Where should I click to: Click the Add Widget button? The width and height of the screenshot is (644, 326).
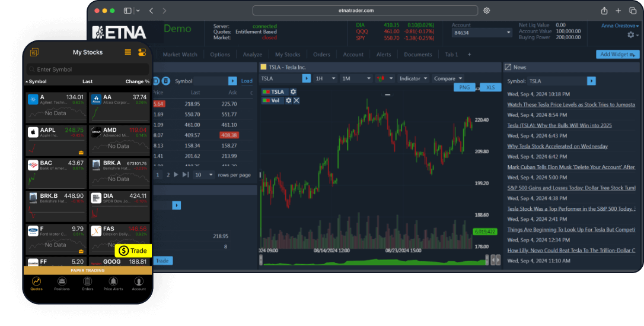click(618, 54)
